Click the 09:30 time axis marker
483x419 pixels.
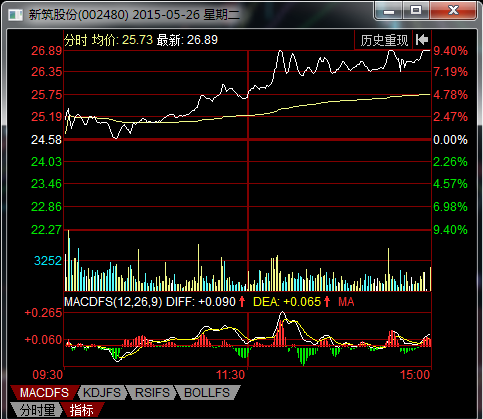coord(48,375)
